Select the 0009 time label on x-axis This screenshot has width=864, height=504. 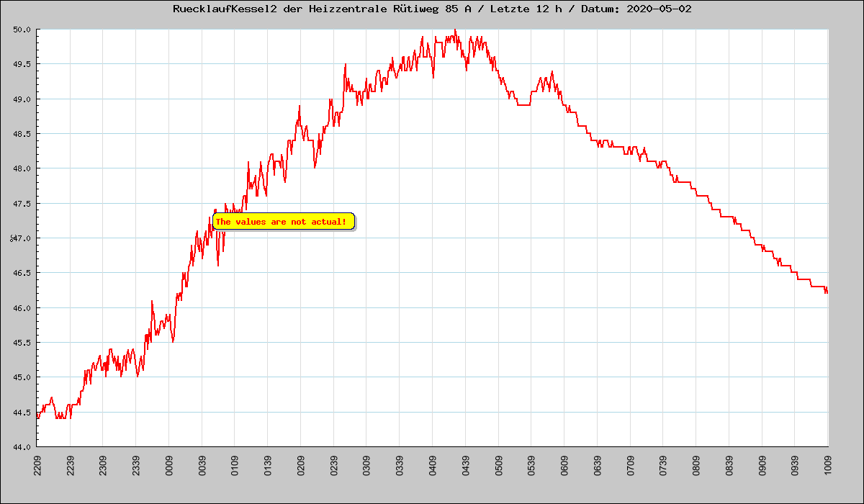point(168,464)
